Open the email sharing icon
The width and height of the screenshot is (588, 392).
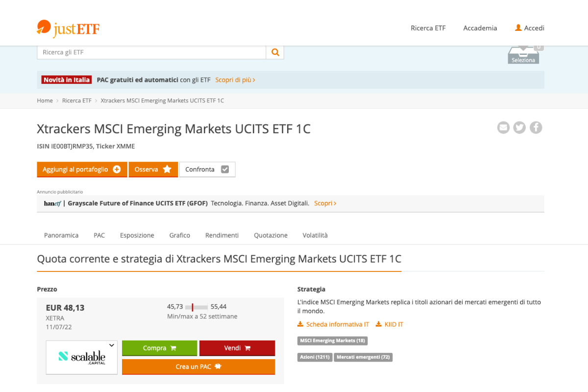click(x=503, y=127)
